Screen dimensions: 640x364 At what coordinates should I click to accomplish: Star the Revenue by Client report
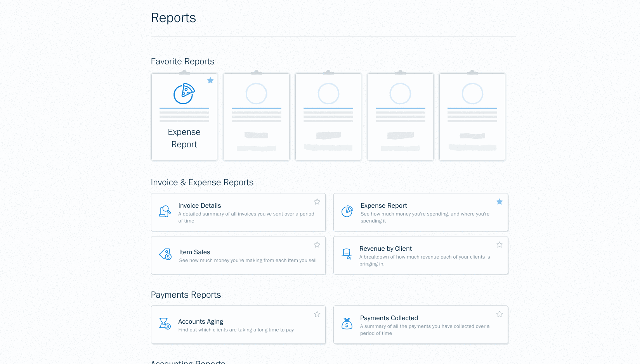[x=500, y=245]
